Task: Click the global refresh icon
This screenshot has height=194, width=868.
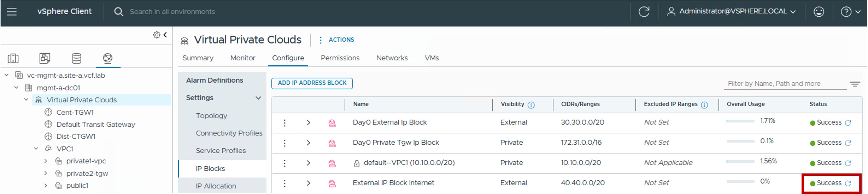Action: tap(644, 12)
